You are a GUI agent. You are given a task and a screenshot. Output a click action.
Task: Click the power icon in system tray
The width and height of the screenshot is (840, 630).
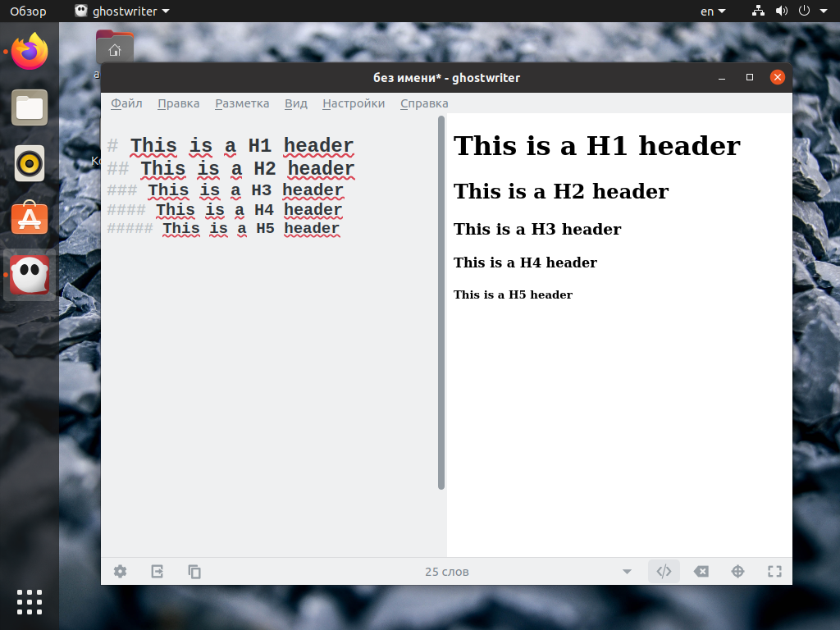804,11
